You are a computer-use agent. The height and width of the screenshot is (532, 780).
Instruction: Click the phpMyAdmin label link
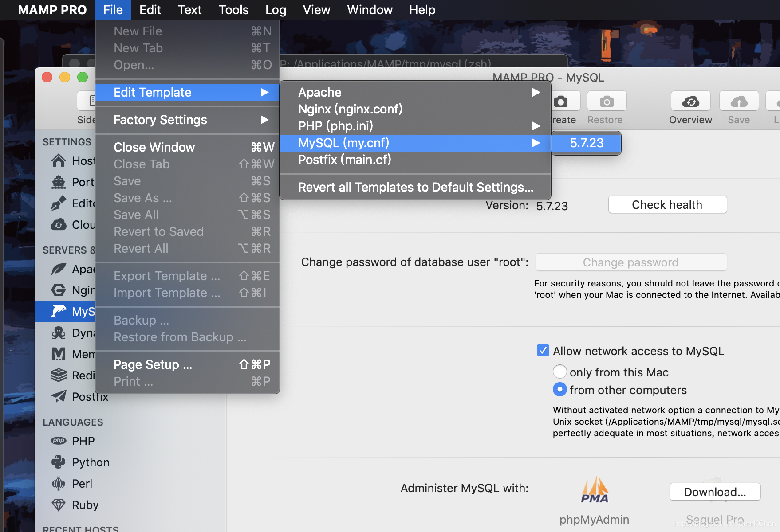coord(594,519)
